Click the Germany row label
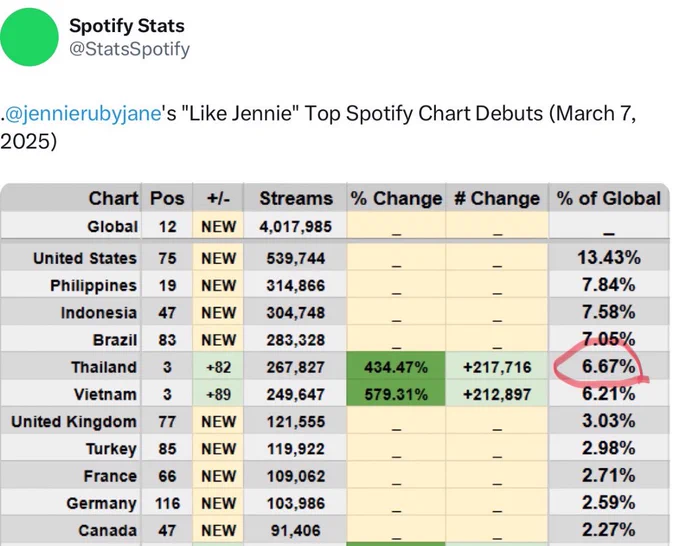Image resolution: width=680 pixels, height=546 pixels. pyautogui.click(x=101, y=503)
